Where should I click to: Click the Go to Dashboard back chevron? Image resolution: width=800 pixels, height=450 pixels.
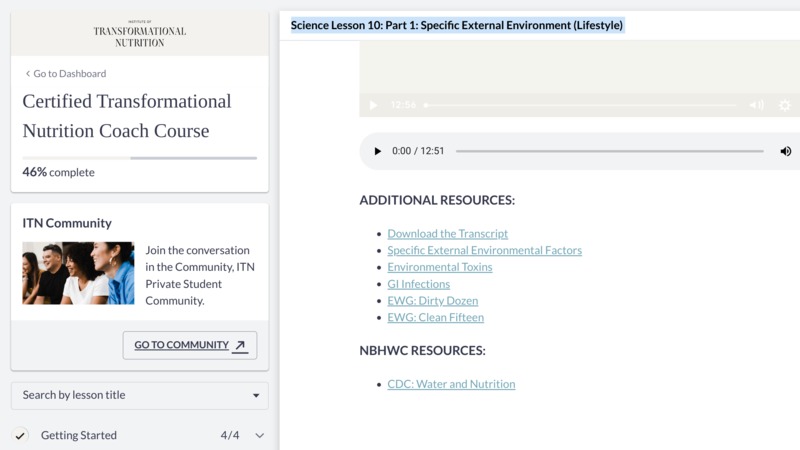[x=28, y=73]
